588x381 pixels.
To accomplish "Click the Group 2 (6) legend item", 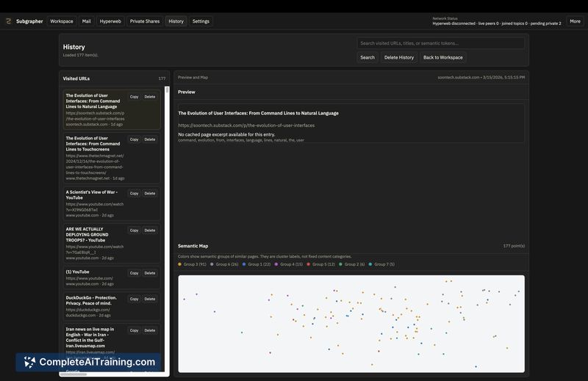I will point(352,264).
